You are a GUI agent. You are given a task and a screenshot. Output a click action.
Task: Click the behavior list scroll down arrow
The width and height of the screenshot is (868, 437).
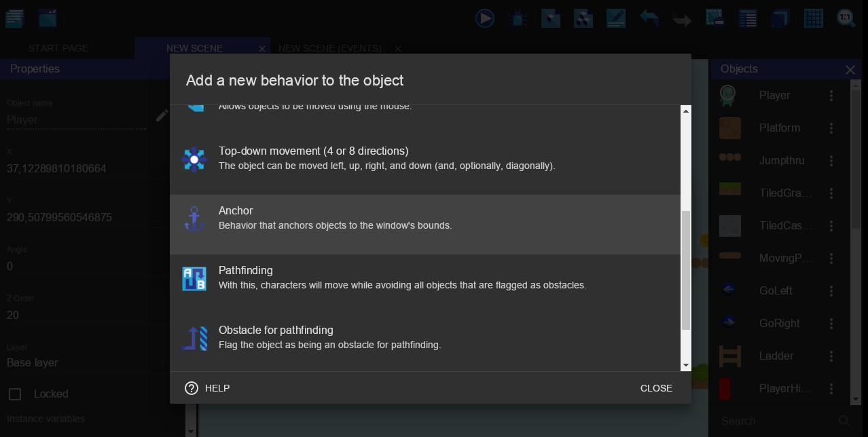pyautogui.click(x=685, y=365)
